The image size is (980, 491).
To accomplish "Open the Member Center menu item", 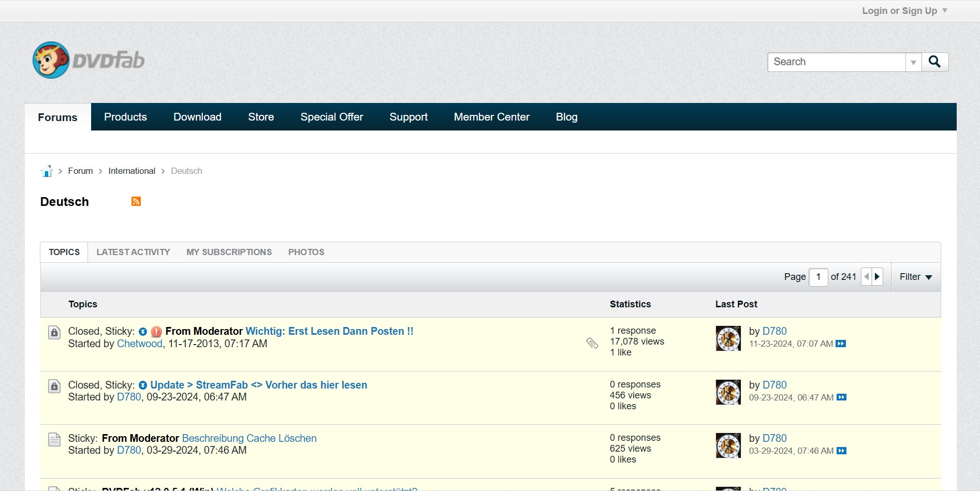I will 492,117.
